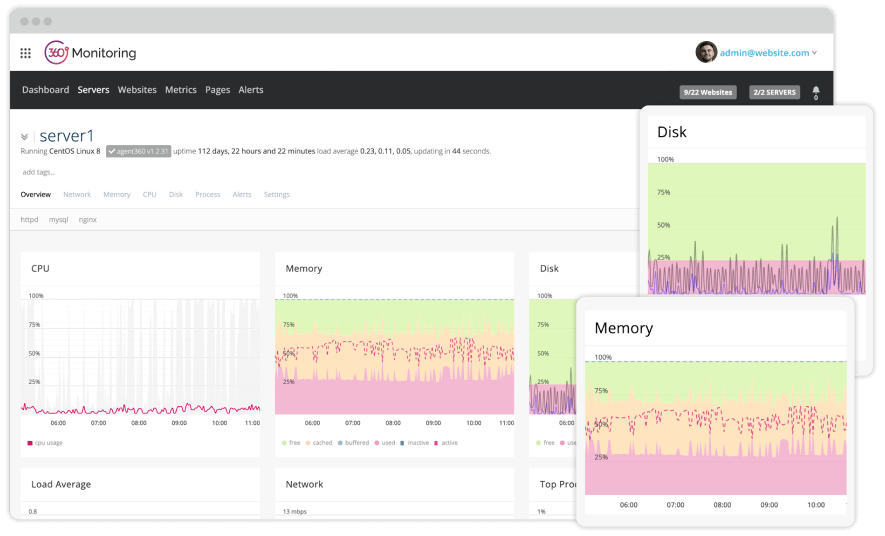Click the free color swatch in Memory legend
This screenshot has width=885, height=536.
284,442
